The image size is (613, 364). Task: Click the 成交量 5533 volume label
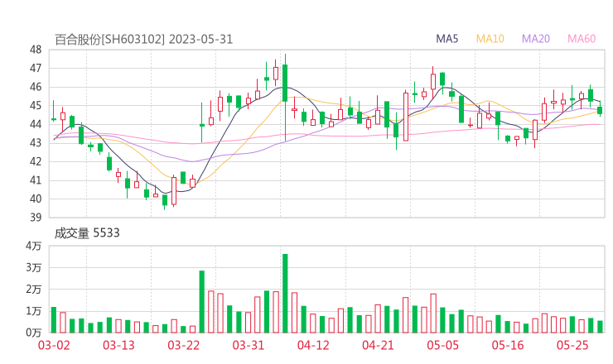point(87,233)
